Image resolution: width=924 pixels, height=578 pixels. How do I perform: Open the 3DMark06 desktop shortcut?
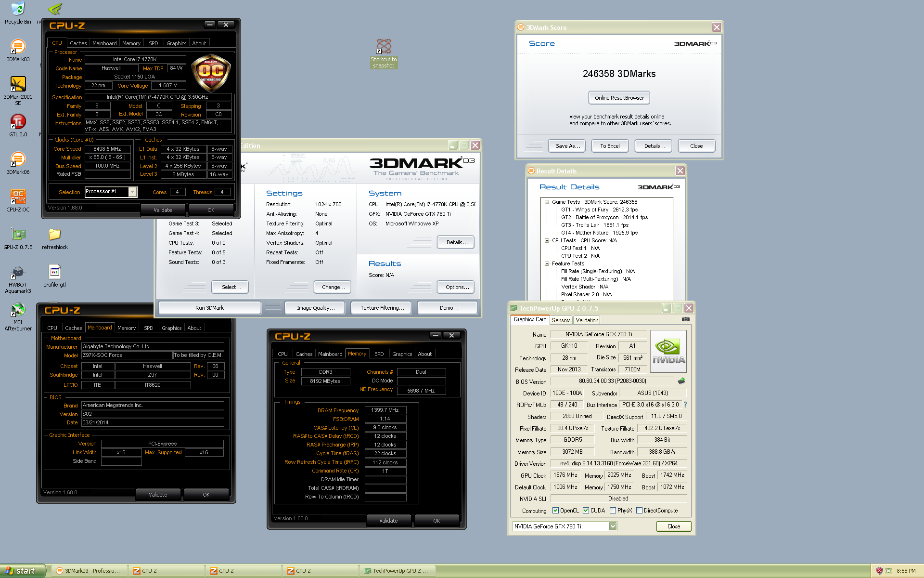coord(18,163)
